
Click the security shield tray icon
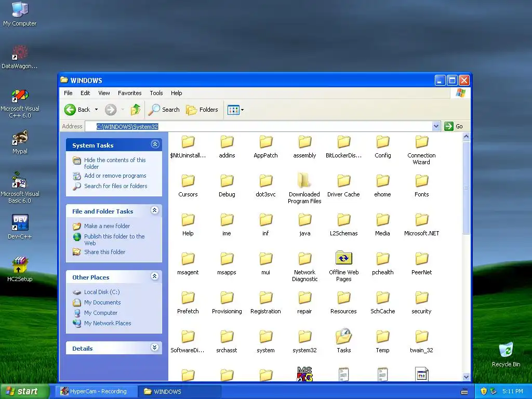point(484,392)
